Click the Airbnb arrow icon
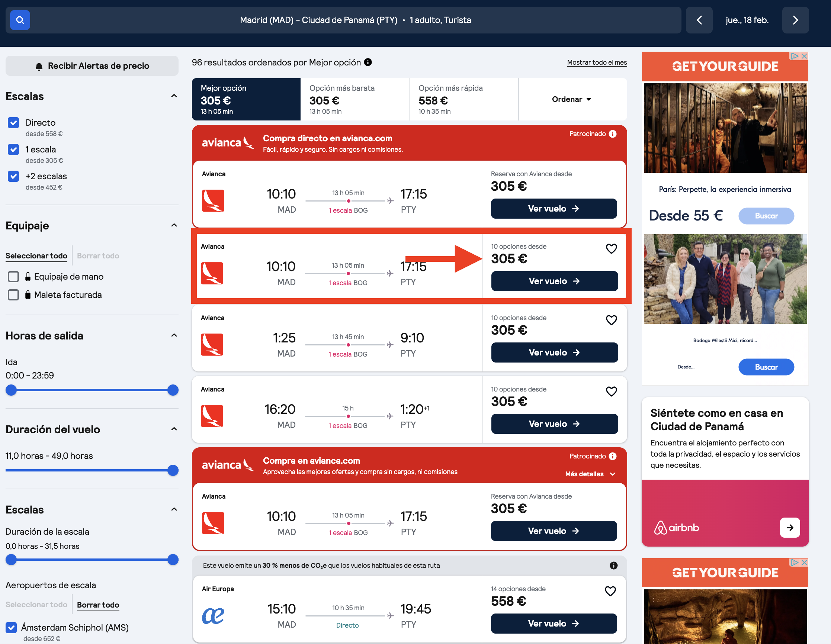The width and height of the screenshot is (831, 644). (x=790, y=528)
